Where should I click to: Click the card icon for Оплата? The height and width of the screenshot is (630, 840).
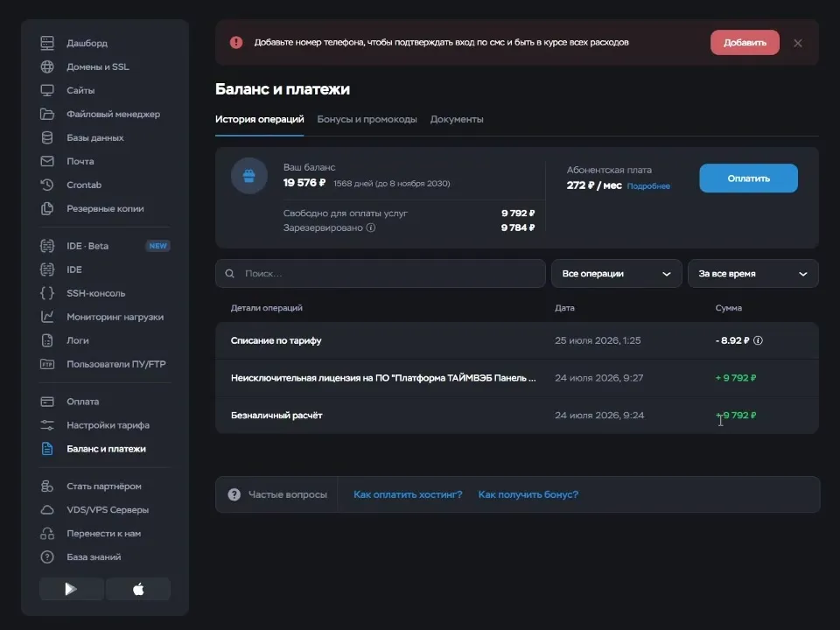point(47,402)
